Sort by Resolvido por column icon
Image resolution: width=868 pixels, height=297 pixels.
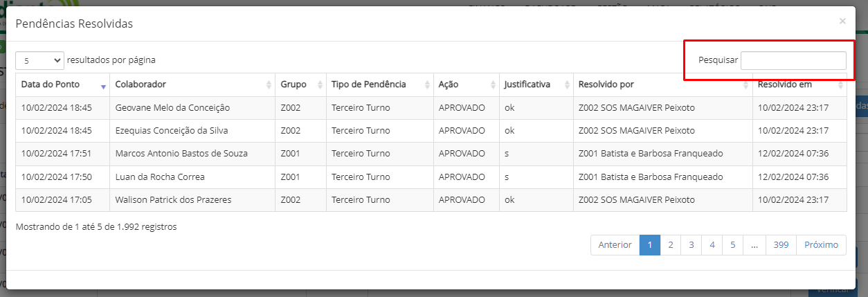(x=746, y=84)
